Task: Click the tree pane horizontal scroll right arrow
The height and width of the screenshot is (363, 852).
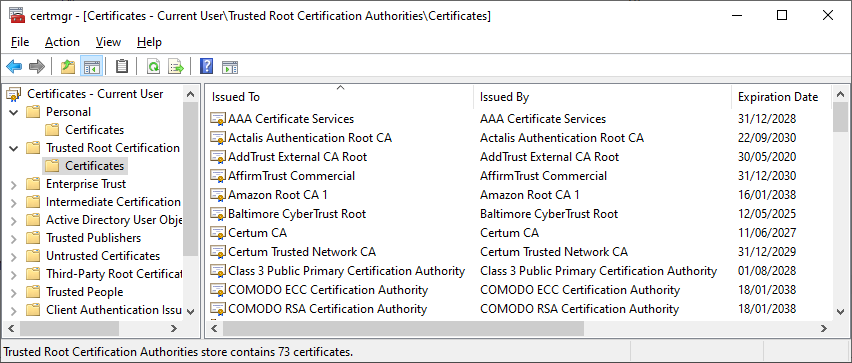Action: (x=173, y=328)
